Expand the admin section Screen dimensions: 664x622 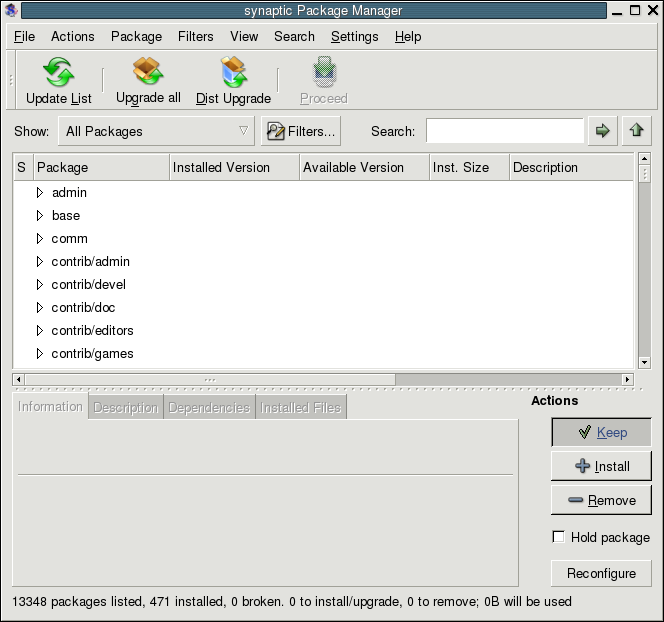(40, 193)
